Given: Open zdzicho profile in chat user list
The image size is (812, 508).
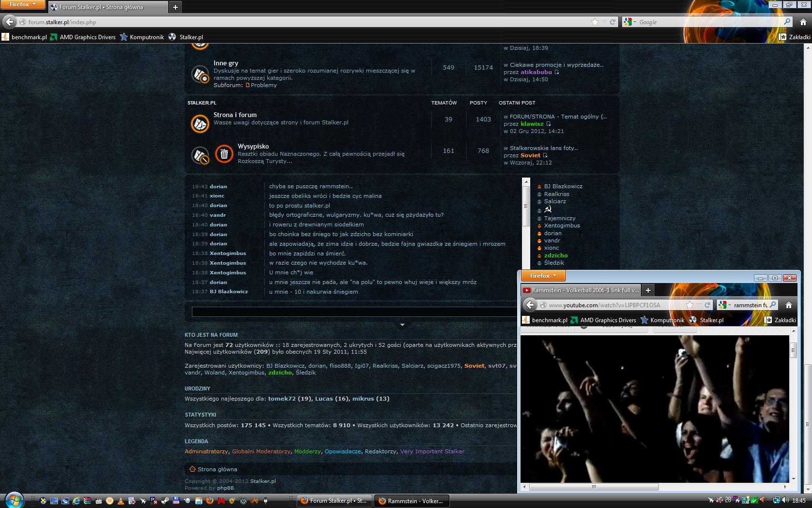Looking at the screenshot, I should coord(556,255).
